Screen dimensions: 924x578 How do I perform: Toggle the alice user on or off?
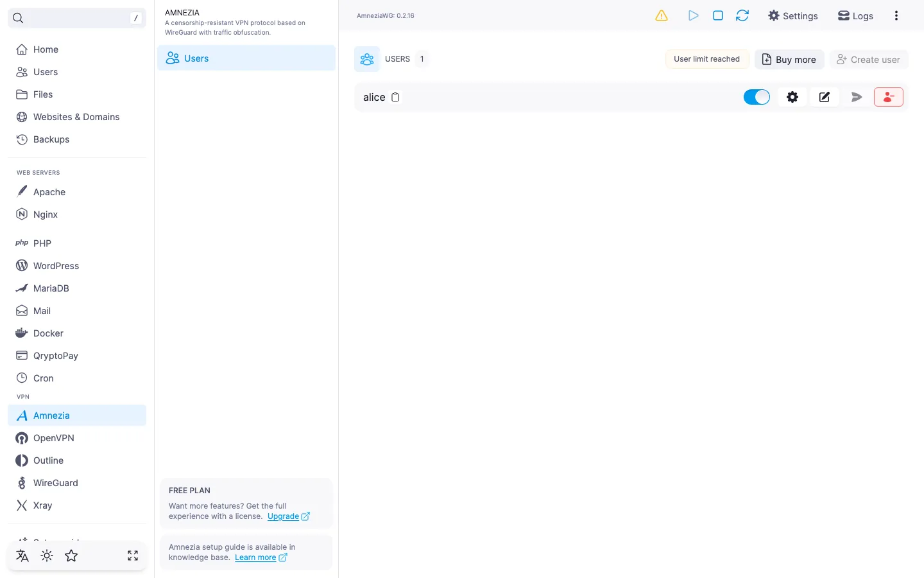(x=757, y=97)
